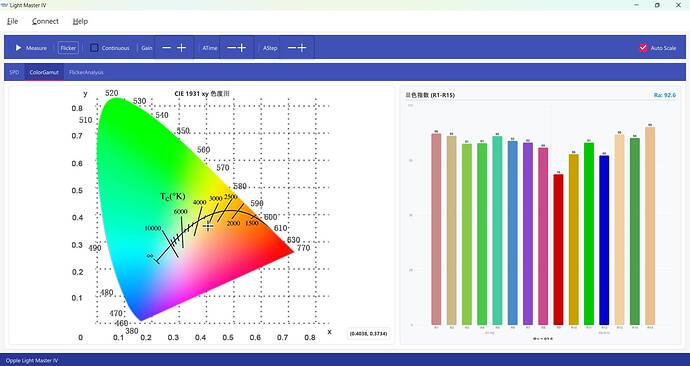
Task: Lower AStep with its minus icon
Action: coord(292,48)
